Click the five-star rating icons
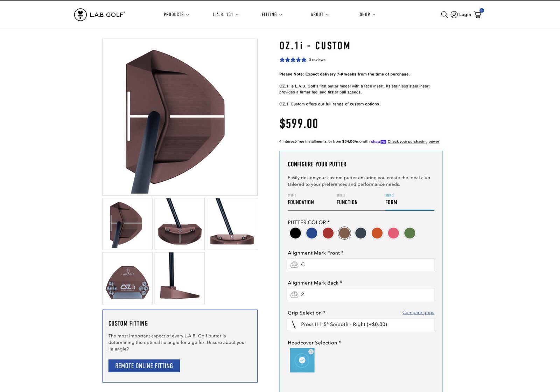Screen dimensions: 560x392 tap(293, 60)
